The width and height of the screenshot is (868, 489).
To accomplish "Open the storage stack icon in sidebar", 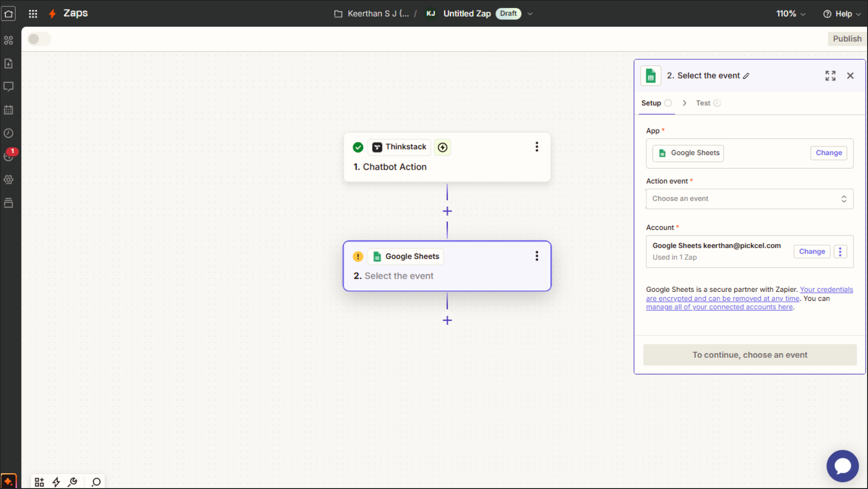I will pos(9,203).
